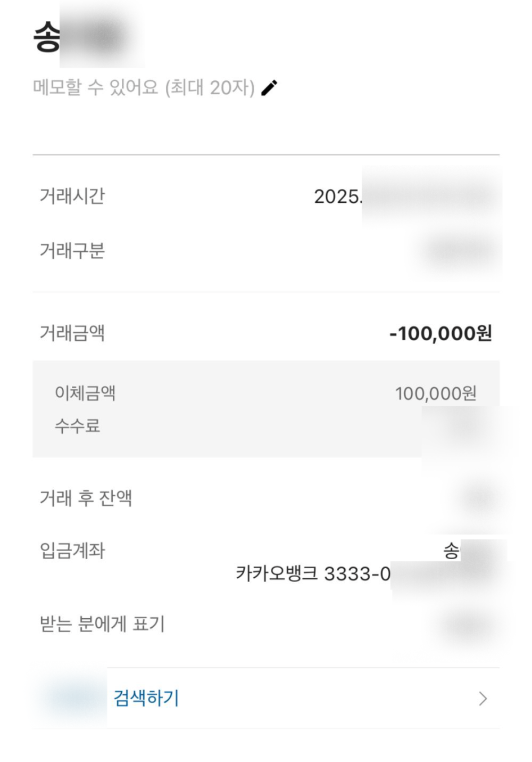Click the 거래시간 label

tap(72, 196)
